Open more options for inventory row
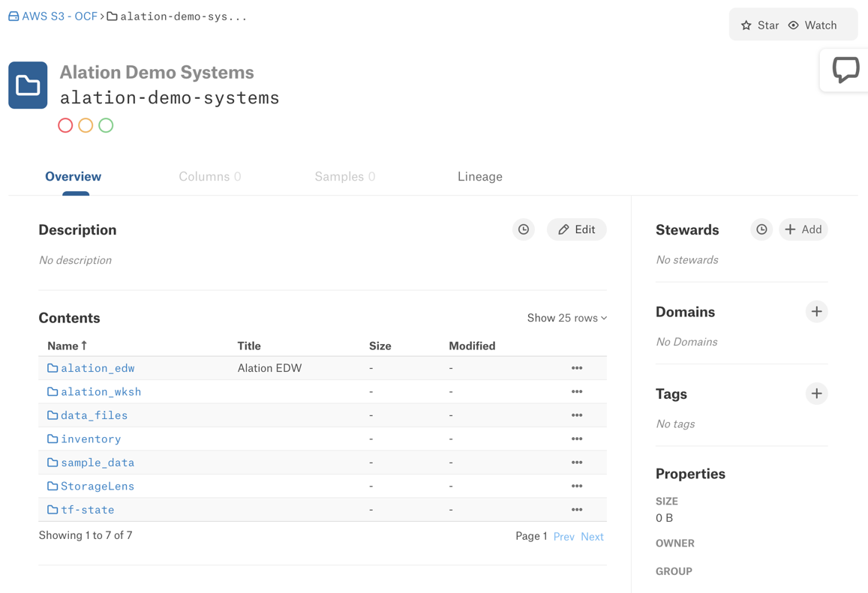This screenshot has width=868, height=593. [x=577, y=439]
